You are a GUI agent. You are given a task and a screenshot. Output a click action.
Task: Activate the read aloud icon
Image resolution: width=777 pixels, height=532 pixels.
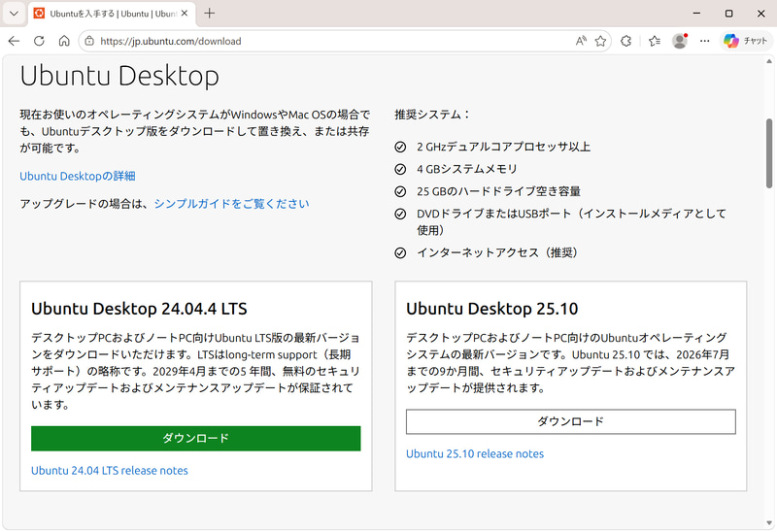[581, 41]
